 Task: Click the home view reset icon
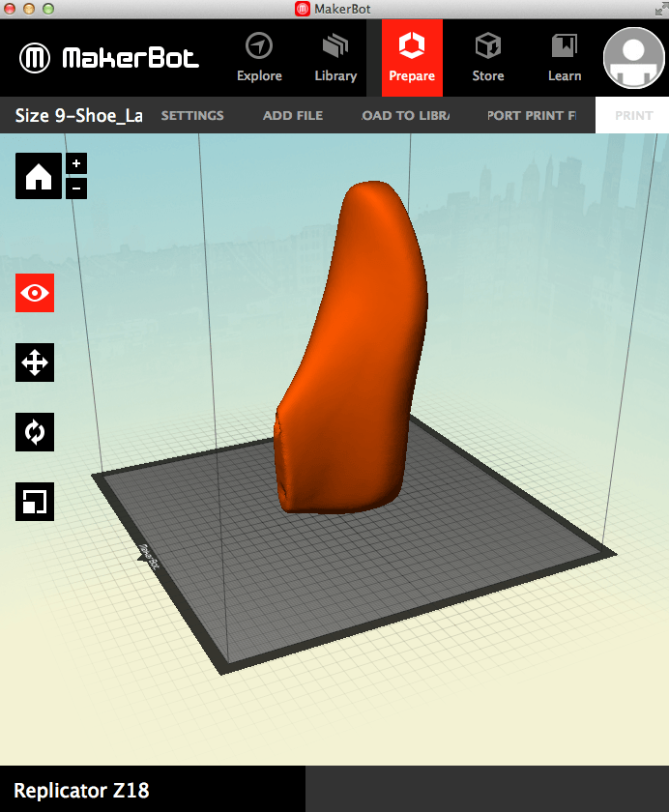click(x=38, y=176)
